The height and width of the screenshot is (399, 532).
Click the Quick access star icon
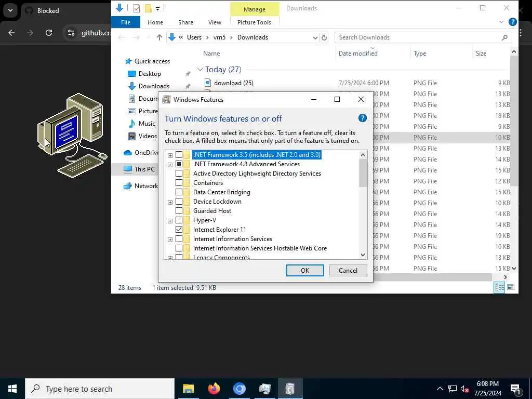[128, 61]
